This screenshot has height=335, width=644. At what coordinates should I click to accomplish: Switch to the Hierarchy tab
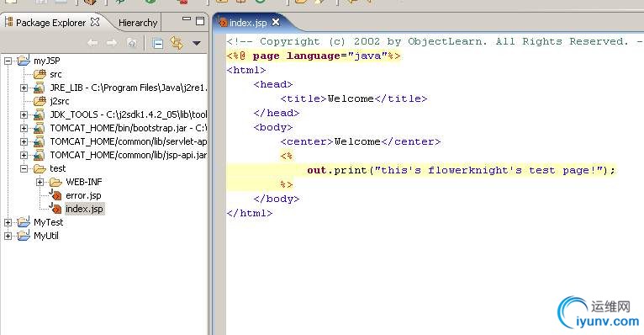coord(138,23)
